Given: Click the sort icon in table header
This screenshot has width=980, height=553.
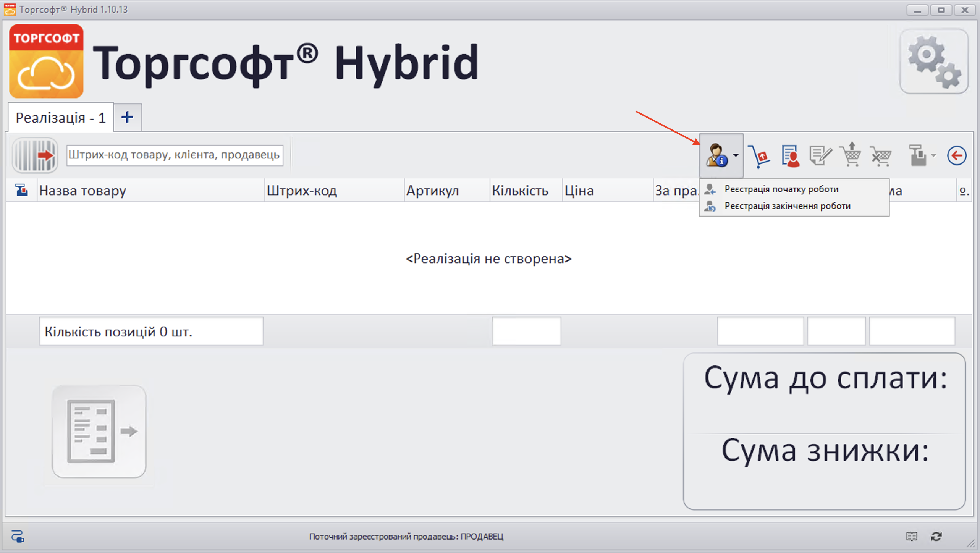Looking at the screenshot, I should [x=21, y=190].
